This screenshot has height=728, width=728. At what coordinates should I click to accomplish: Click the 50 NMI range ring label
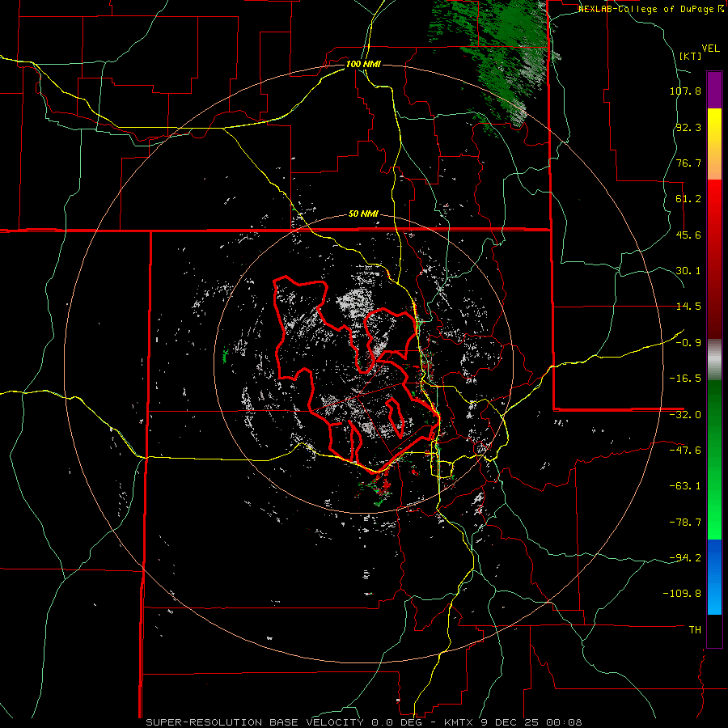pyautogui.click(x=363, y=214)
